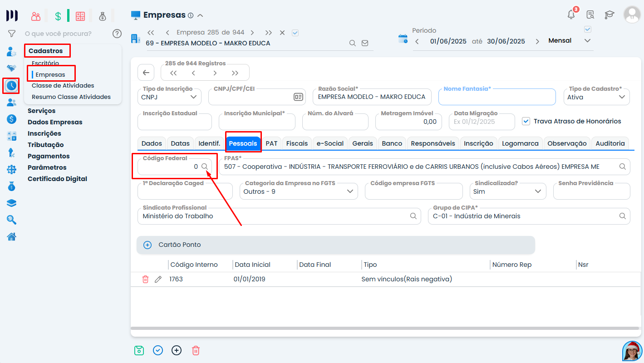Click the Nome Fantasia input field

[x=497, y=98]
